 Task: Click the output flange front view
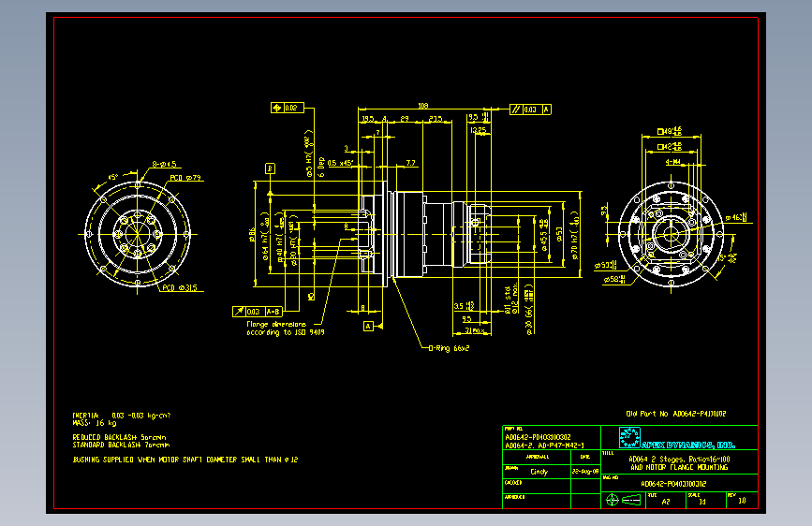click(x=138, y=234)
